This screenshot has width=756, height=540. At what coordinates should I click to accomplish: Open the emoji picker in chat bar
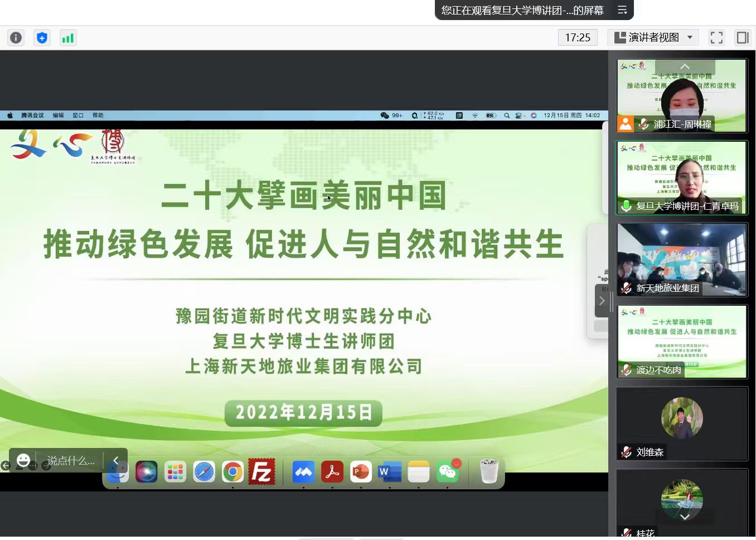point(23,460)
